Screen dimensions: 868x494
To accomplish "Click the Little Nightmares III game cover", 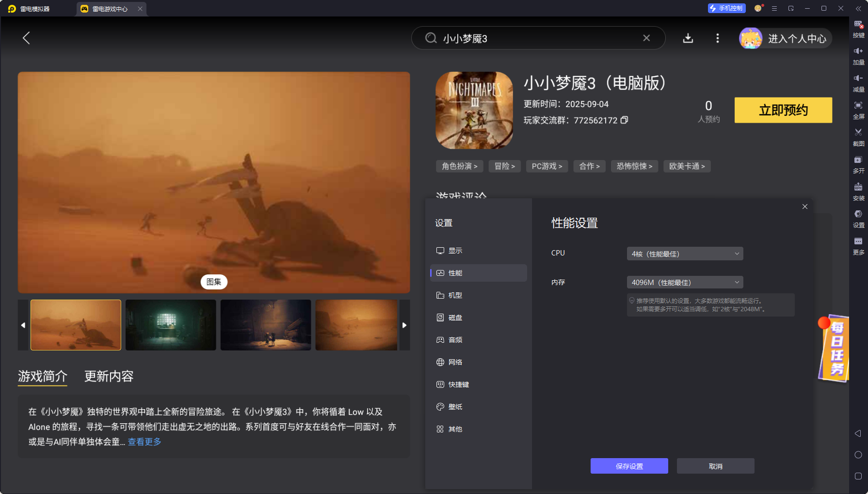I will point(474,110).
